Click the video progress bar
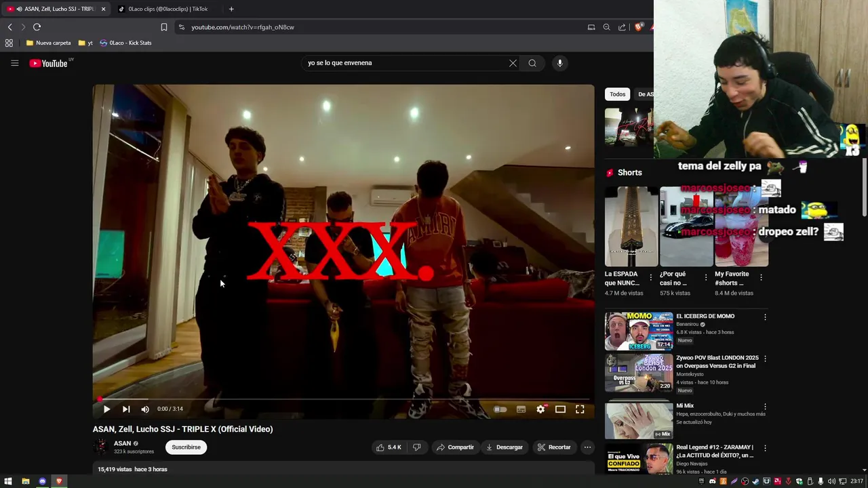 tap(344, 399)
